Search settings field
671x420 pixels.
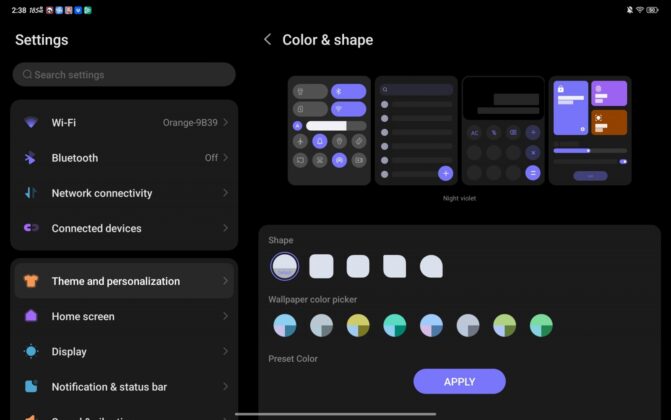[x=124, y=74]
